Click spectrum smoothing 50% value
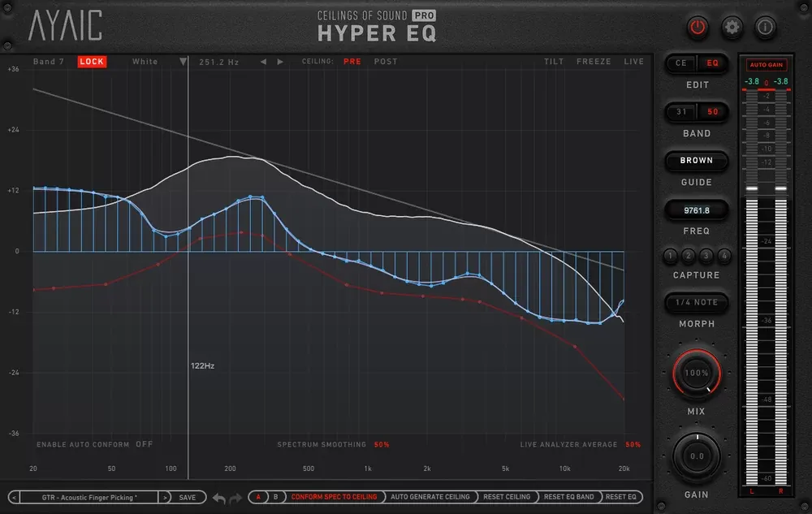Viewport: 812px width, 514px height. [x=382, y=445]
